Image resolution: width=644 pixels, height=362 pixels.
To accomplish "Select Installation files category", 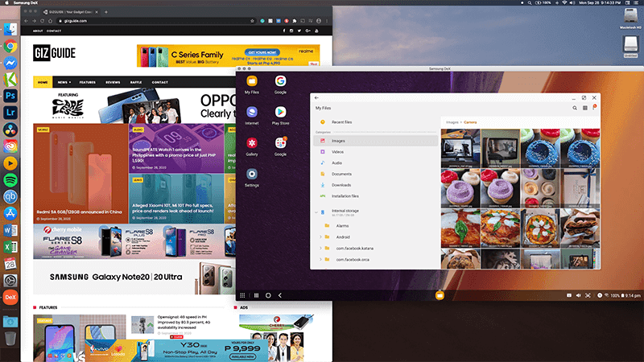I will pyautogui.click(x=375, y=196).
